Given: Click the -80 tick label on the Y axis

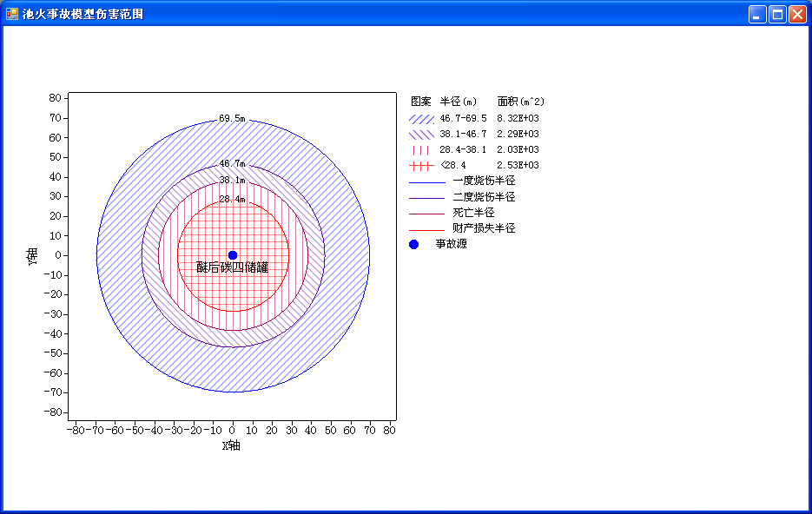Looking at the screenshot, I should tap(53, 412).
